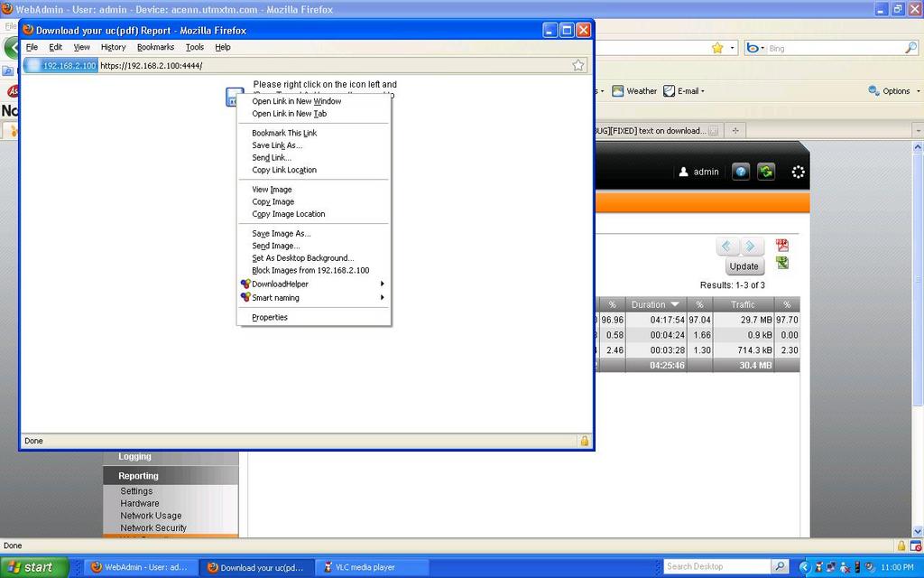
Task: Go to the previous results page arrow
Action: click(x=728, y=246)
